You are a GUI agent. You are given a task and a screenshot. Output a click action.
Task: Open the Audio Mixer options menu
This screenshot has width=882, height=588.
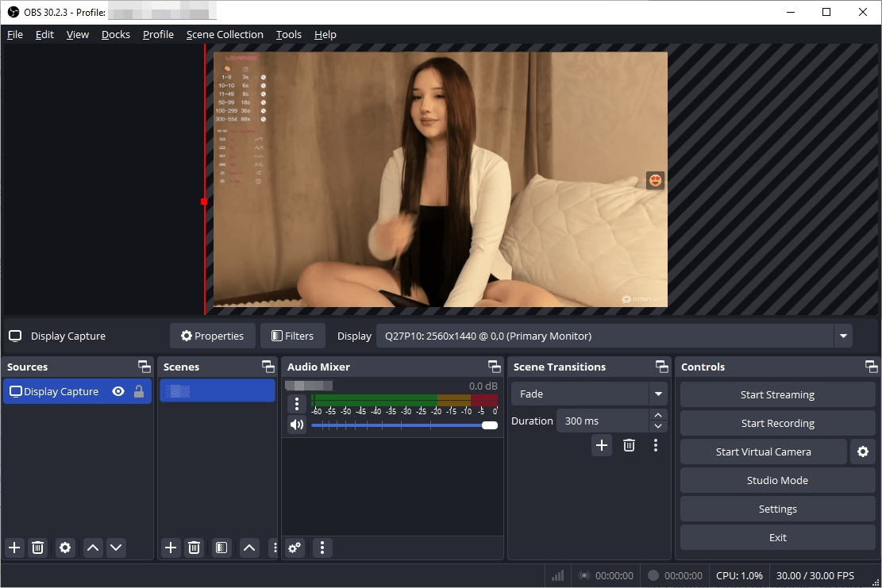pyautogui.click(x=322, y=548)
